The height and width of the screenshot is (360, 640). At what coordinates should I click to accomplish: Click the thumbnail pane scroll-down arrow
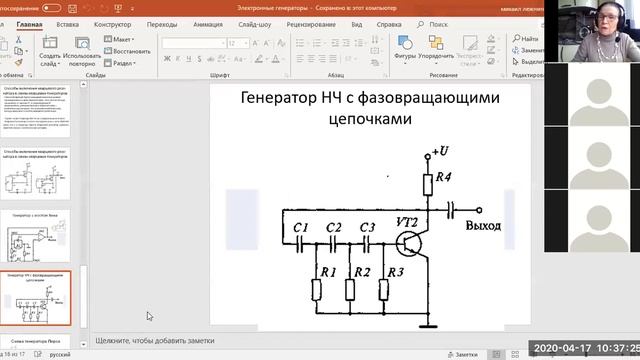[x=83, y=344]
